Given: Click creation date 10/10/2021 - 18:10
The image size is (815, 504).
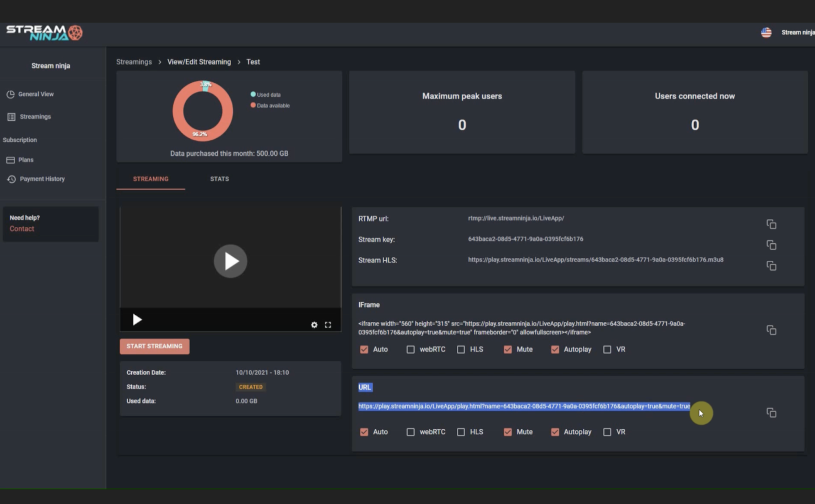Looking at the screenshot, I should (x=262, y=373).
